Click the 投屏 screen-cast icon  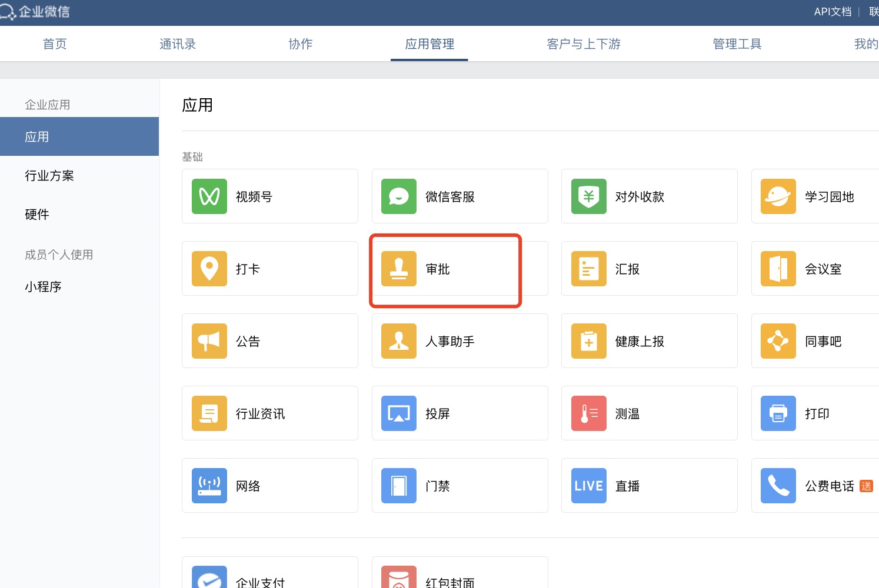399,413
